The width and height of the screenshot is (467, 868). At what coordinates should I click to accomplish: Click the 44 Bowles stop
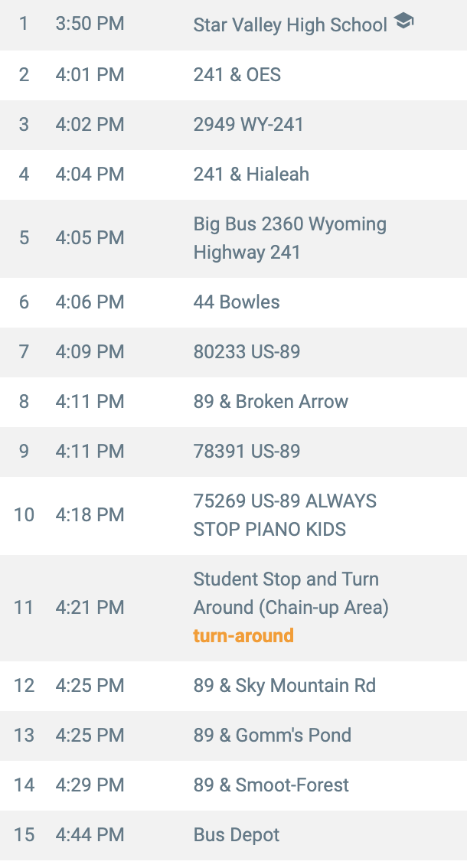click(x=237, y=302)
